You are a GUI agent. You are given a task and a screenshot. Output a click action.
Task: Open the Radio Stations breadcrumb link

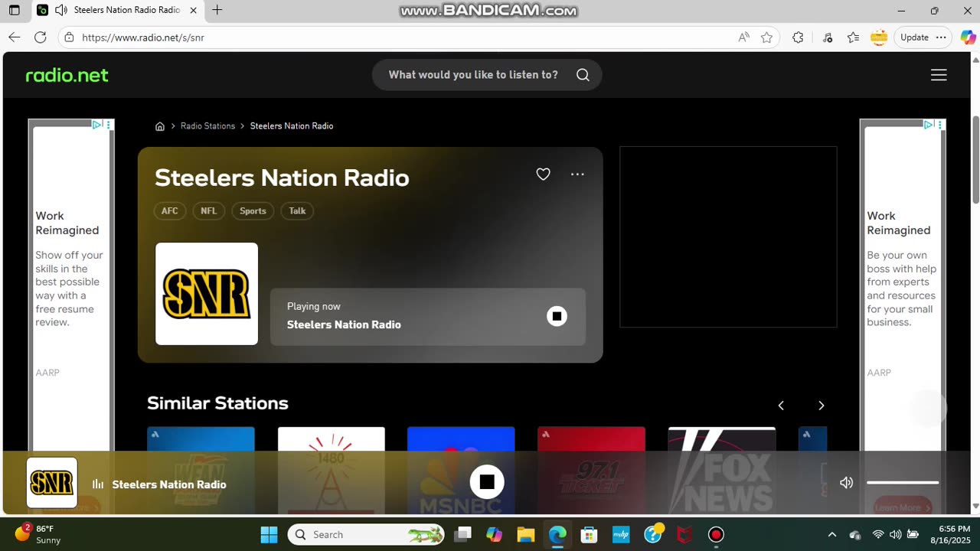click(x=207, y=126)
